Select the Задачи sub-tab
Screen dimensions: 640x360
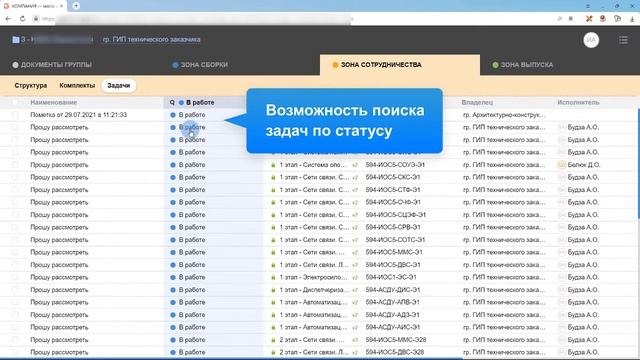pos(118,86)
